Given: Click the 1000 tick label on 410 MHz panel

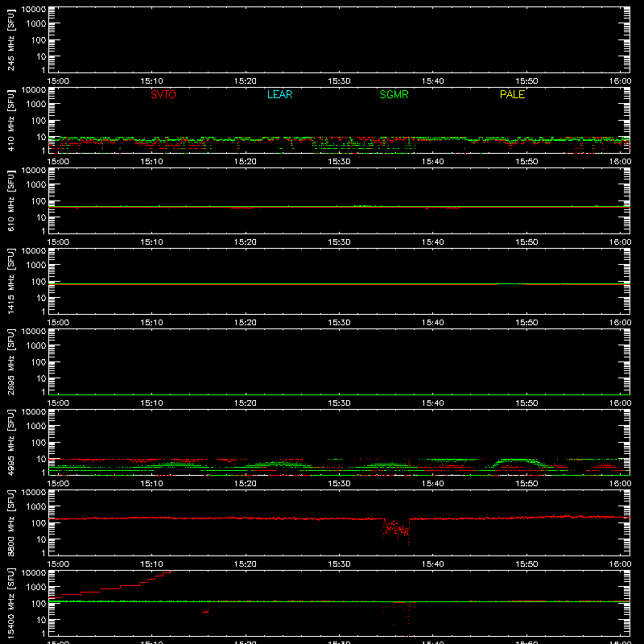Looking at the screenshot, I should tap(36, 105).
